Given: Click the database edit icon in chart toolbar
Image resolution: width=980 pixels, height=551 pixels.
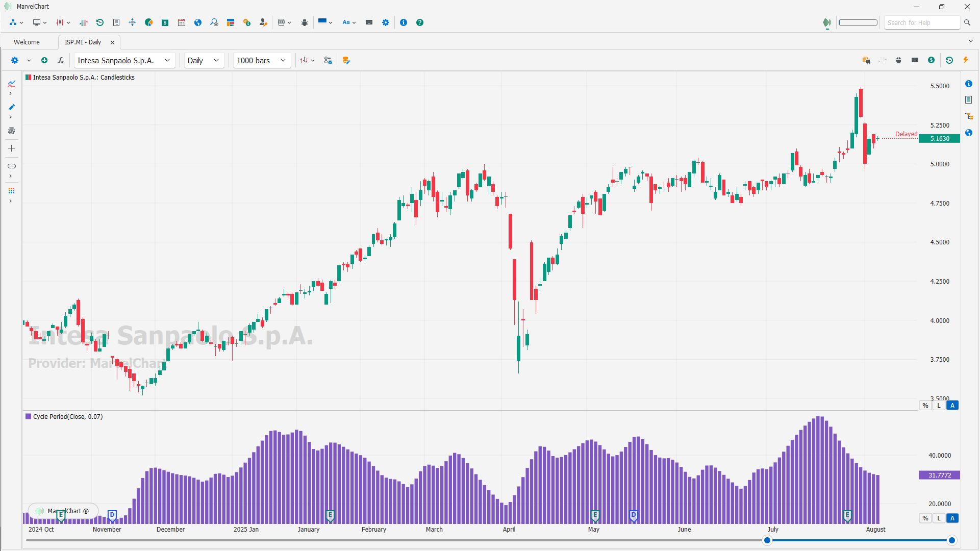Looking at the screenshot, I should [x=346, y=60].
